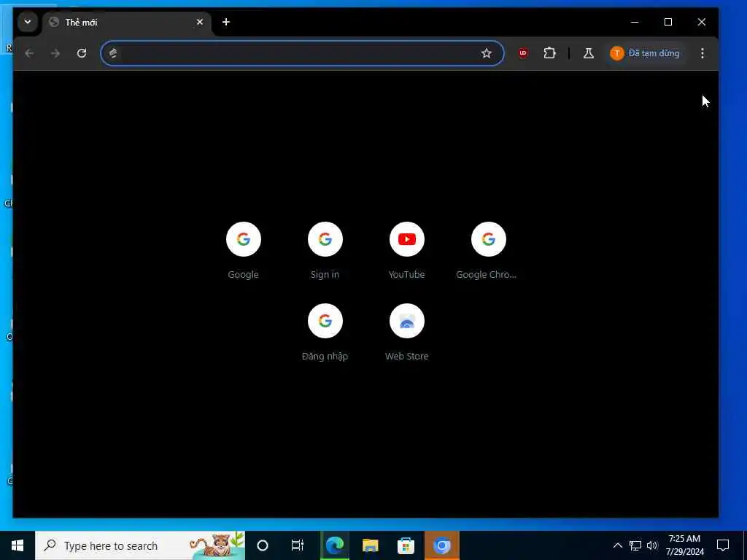Close the "Thẻ mới" tab
The width and height of the screenshot is (747, 560).
coord(200,22)
